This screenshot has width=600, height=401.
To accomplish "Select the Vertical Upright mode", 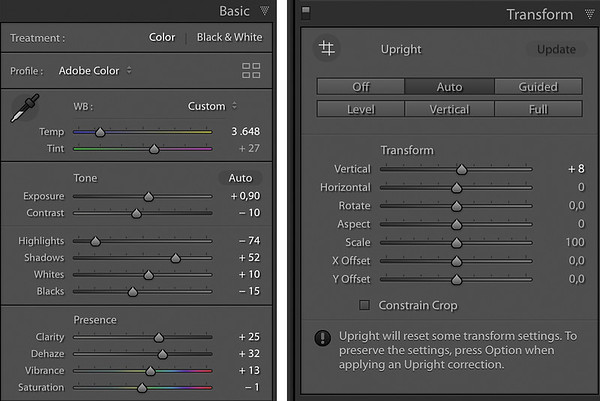I will click(449, 109).
